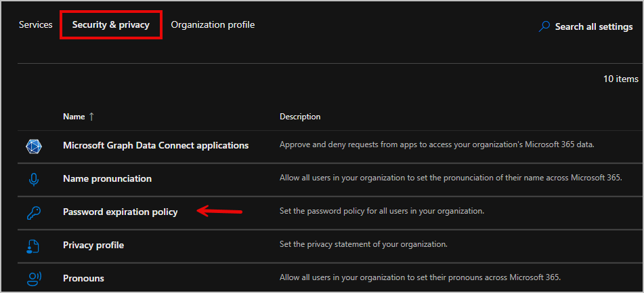Click the Pronouns speaking-person icon
The width and height of the screenshot is (644, 293).
pyautogui.click(x=34, y=278)
